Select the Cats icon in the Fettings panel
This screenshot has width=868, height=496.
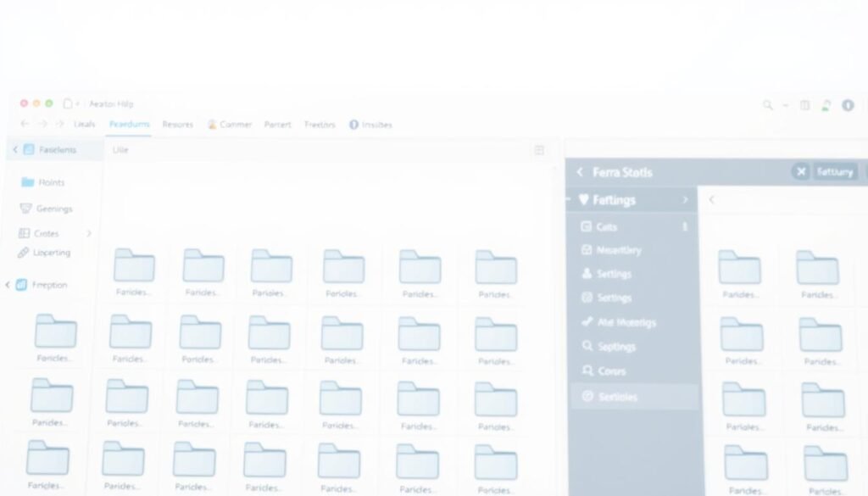586,226
